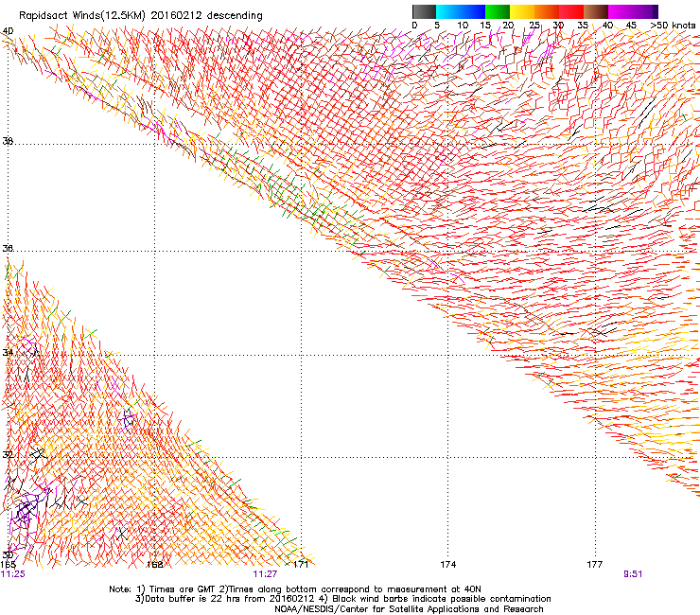This screenshot has height=615, width=700.
Task: Click the red 30-35 knots legend swatch
Action: point(571,11)
